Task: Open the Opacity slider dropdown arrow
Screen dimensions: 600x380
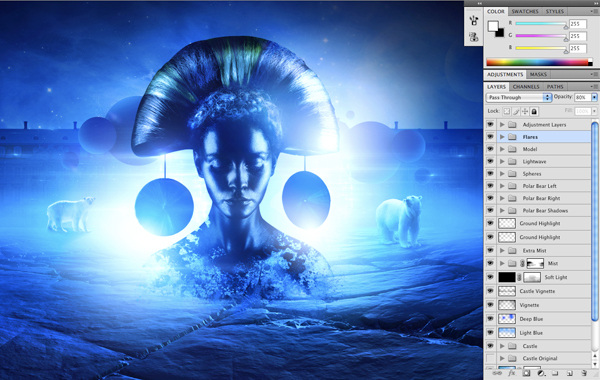Action: pyautogui.click(x=595, y=98)
